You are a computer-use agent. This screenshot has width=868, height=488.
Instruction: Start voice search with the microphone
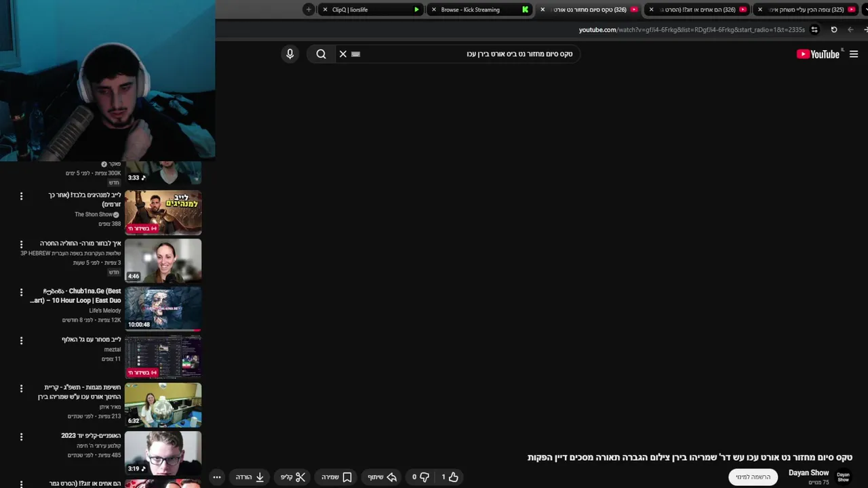point(290,54)
